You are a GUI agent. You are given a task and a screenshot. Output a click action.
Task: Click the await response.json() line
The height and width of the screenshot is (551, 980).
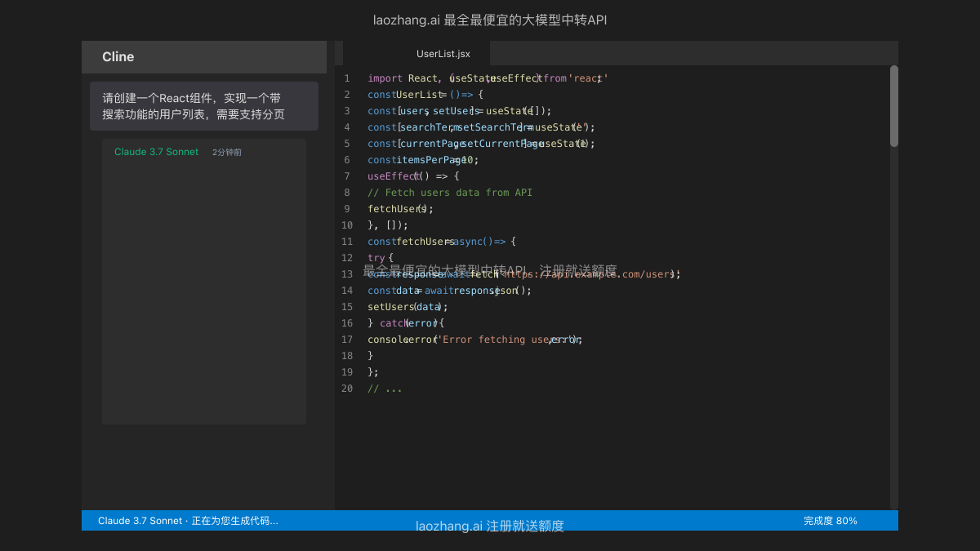[449, 291]
